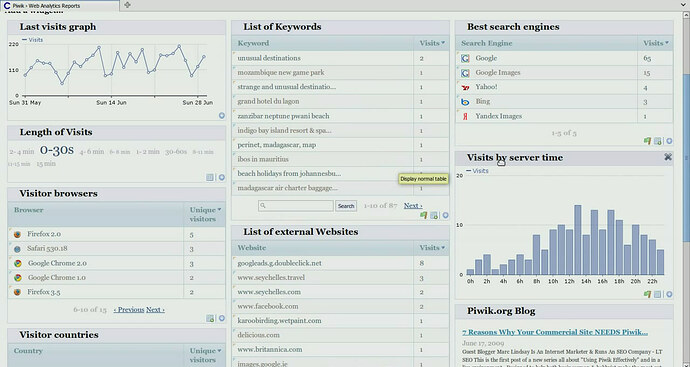Click Search button in keywords widget
Image resolution: width=690 pixels, height=367 pixels.
[x=346, y=206]
